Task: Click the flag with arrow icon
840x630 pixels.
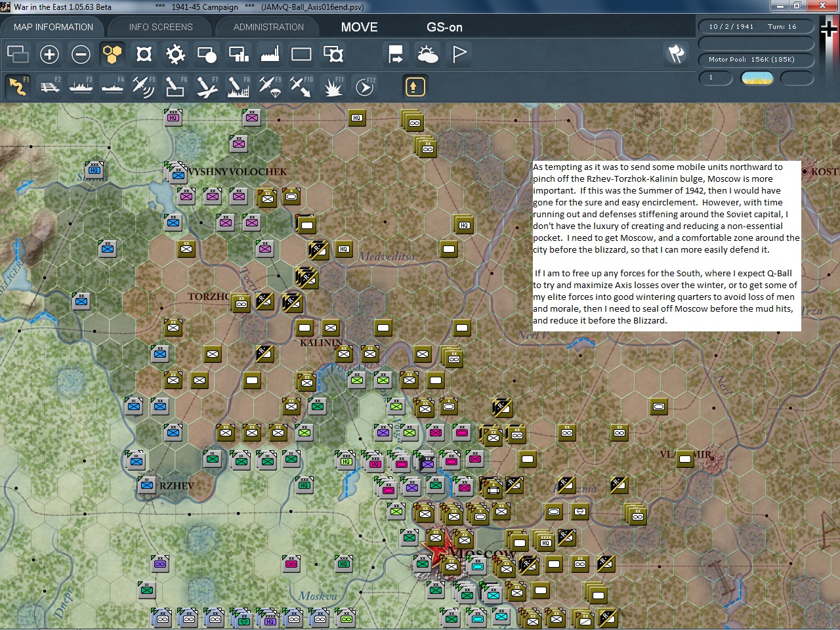Action: 396,54
